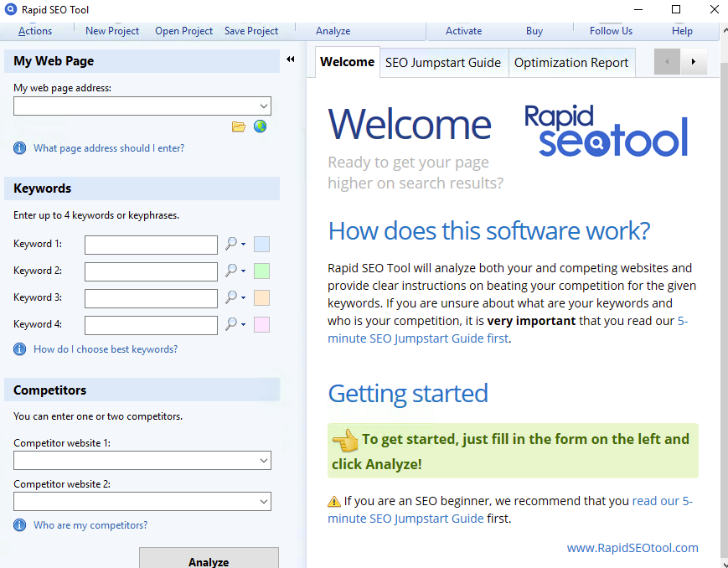Click the open folder icon under web address
The height and width of the screenshot is (568, 728).
239,127
